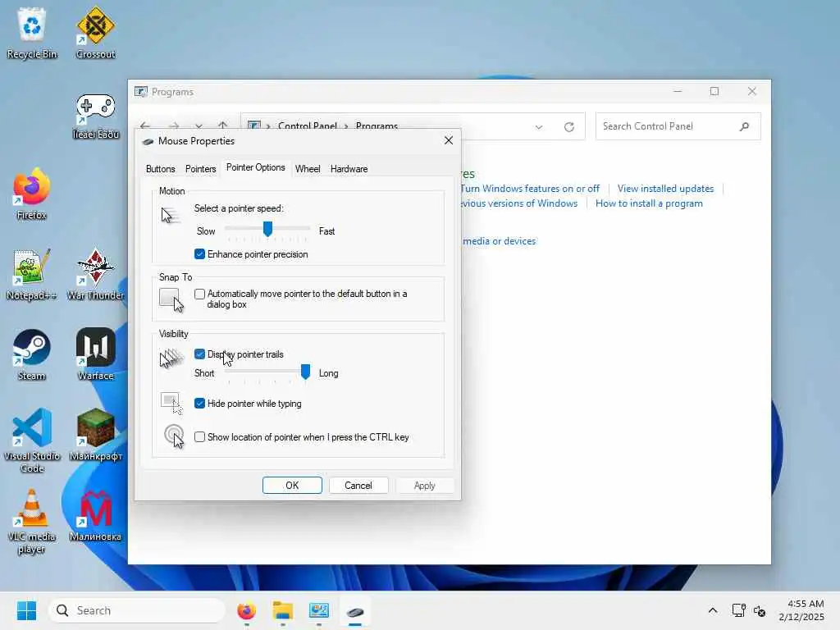The width and height of the screenshot is (840, 630).
Task: Launch Firefox from the desktop
Action: [32, 194]
